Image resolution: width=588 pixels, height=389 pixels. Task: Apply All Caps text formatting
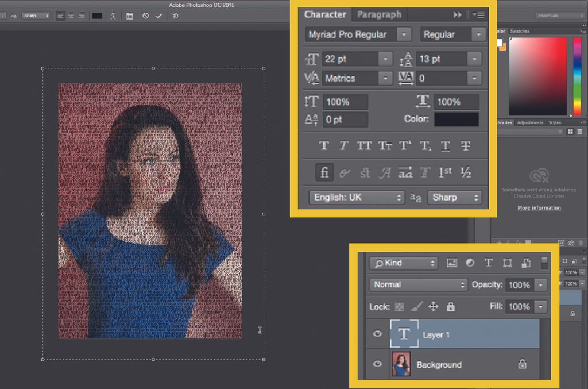[x=364, y=145]
